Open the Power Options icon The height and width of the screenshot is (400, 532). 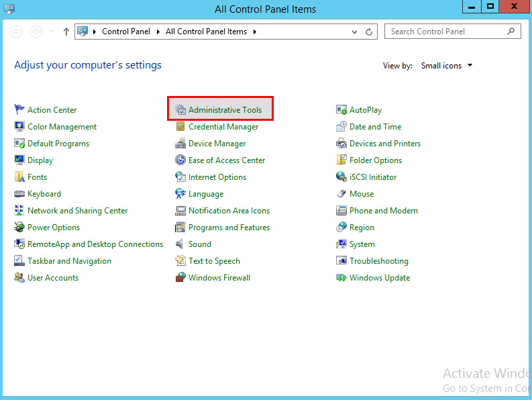(19, 227)
